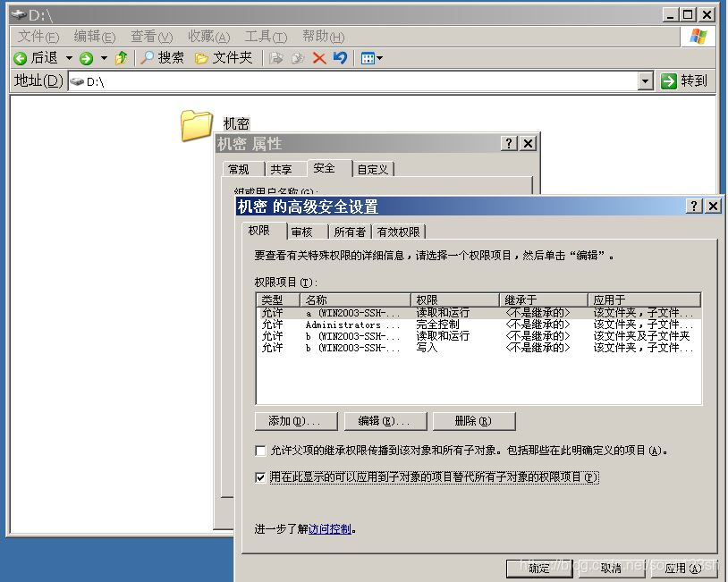Open the Forward history dropdown arrow
The width and height of the screenshot is (728, 582).
[x=104, y=58]
